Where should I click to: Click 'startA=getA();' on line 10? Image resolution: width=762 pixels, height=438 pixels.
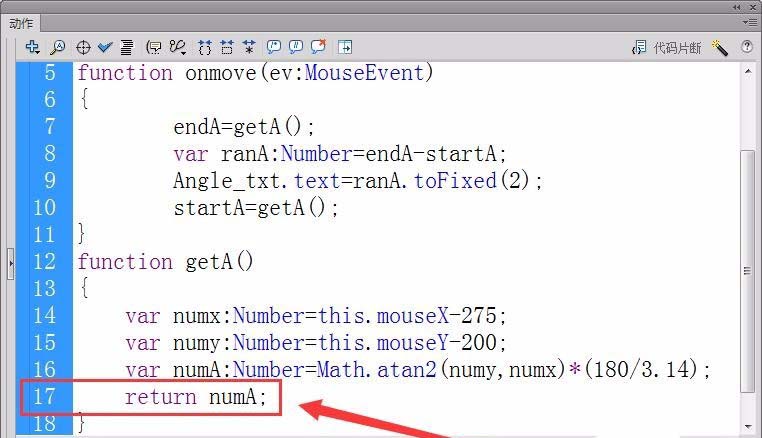(x=256, y=208)
